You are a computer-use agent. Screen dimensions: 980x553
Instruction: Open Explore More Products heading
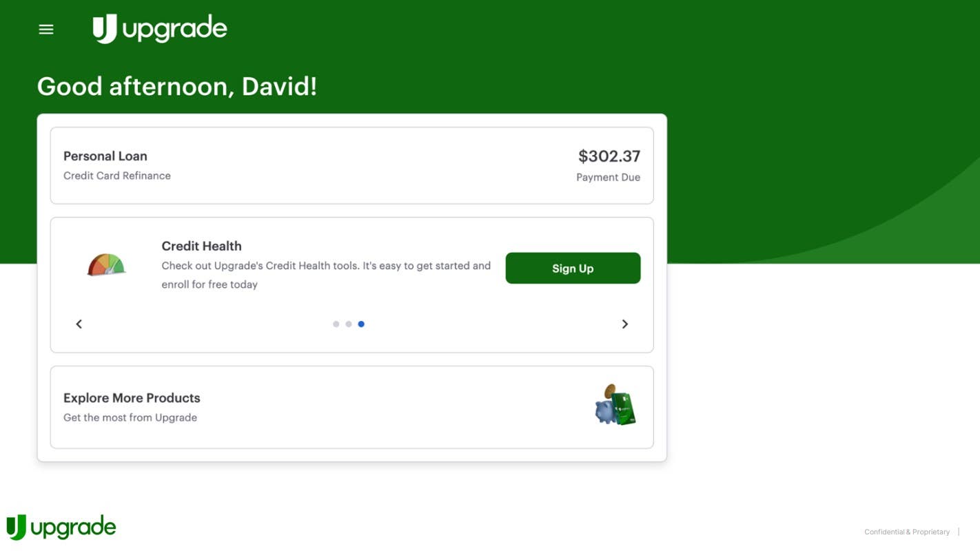132,398
